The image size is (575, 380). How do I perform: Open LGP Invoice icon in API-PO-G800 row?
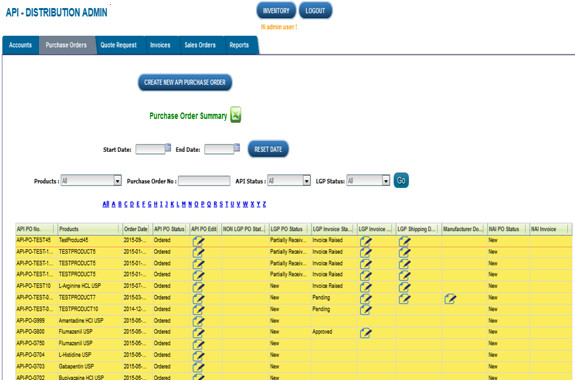tap(366, 332)
